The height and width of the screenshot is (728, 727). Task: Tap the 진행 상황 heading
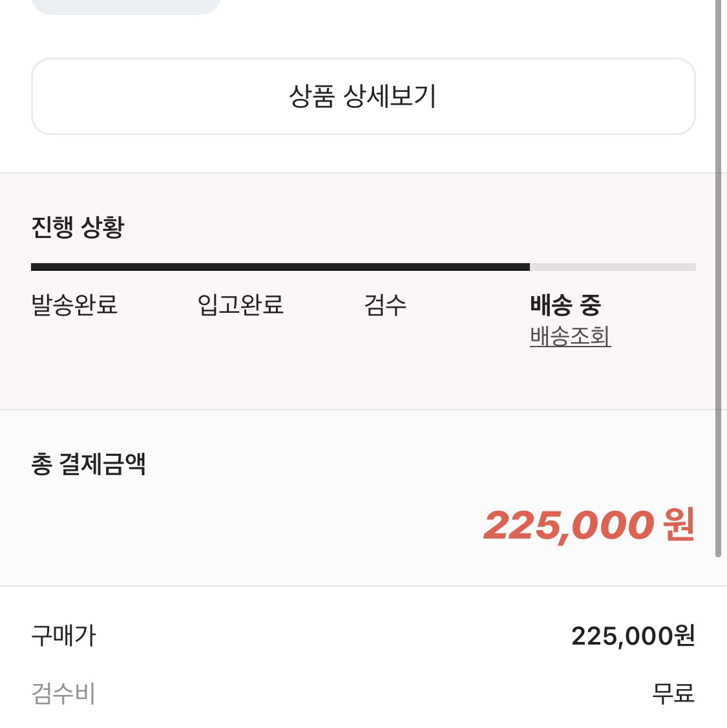pos(78,227)
